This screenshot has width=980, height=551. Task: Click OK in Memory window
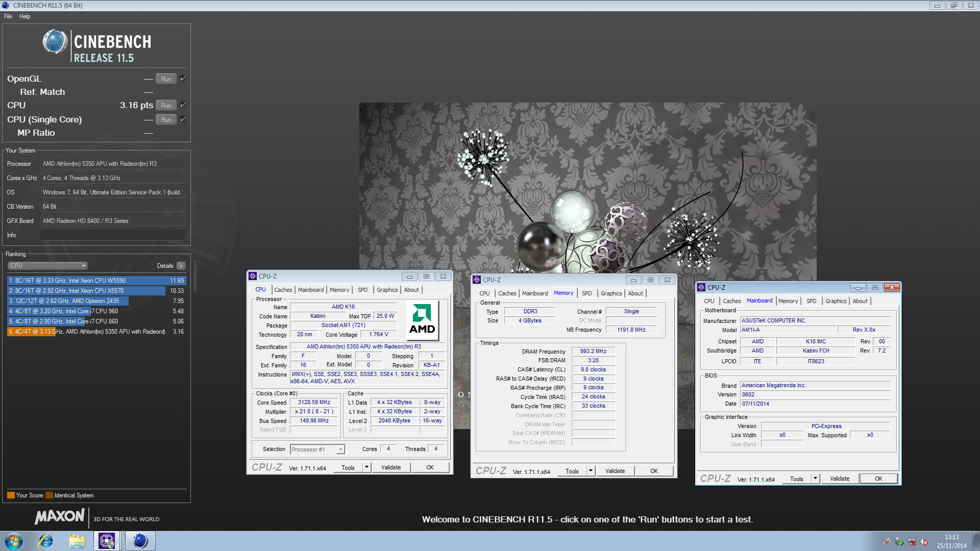(654, 471)
